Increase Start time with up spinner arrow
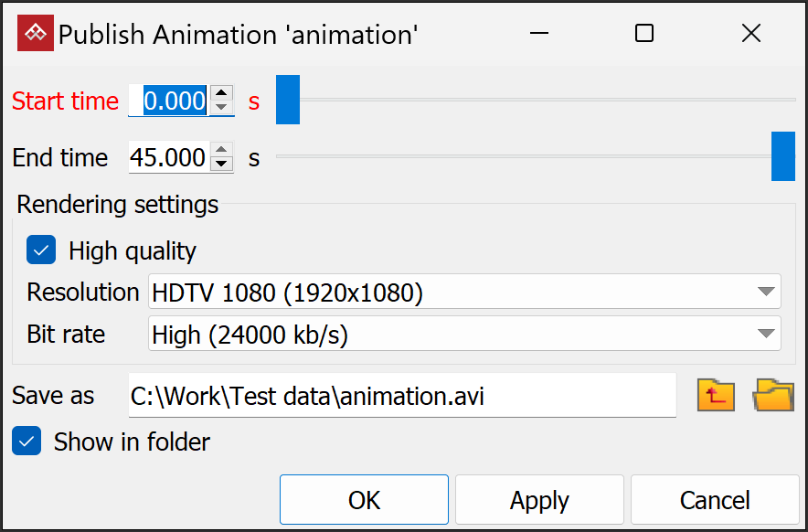 (221, 93)
